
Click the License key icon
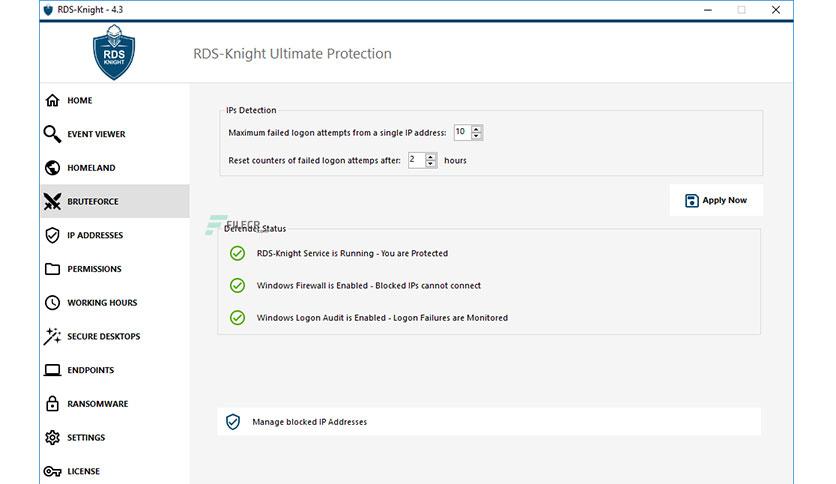tap(52, 471)
